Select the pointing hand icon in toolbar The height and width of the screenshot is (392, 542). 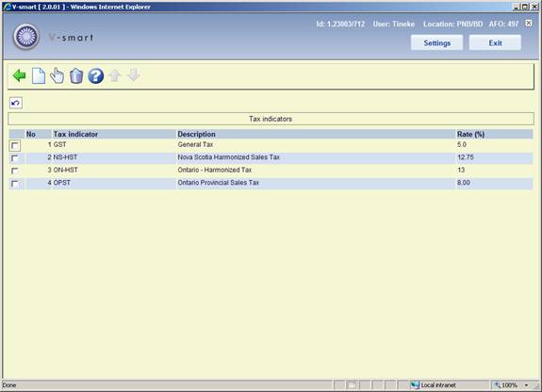tap(57, 75)
